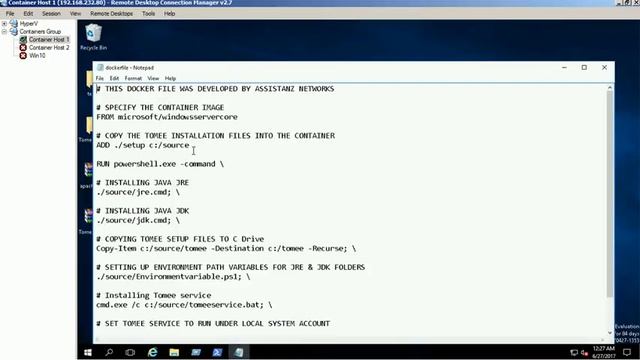Click the Container Host 2 disconnected icon
This screenshot has width=640, height=360.
point(23,47)
